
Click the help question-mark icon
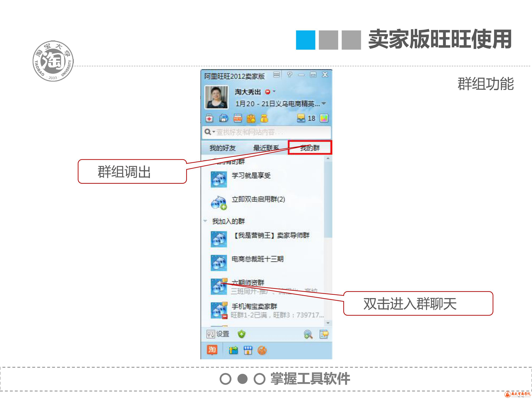coord(289,74)
